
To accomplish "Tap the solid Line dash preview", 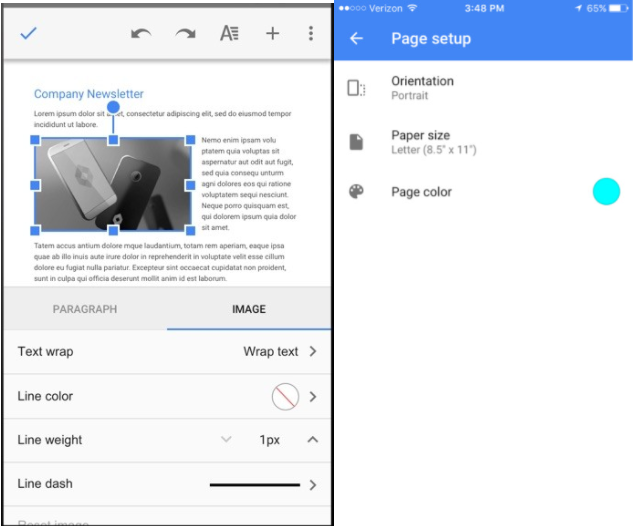I will coord(255,485).
